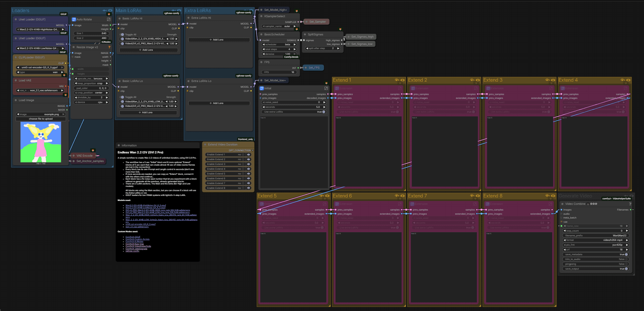644x311 pixels.
Task: Open the HighNoise Unet model dropdown
Action: pyautogui.click(x=41, y=30)
